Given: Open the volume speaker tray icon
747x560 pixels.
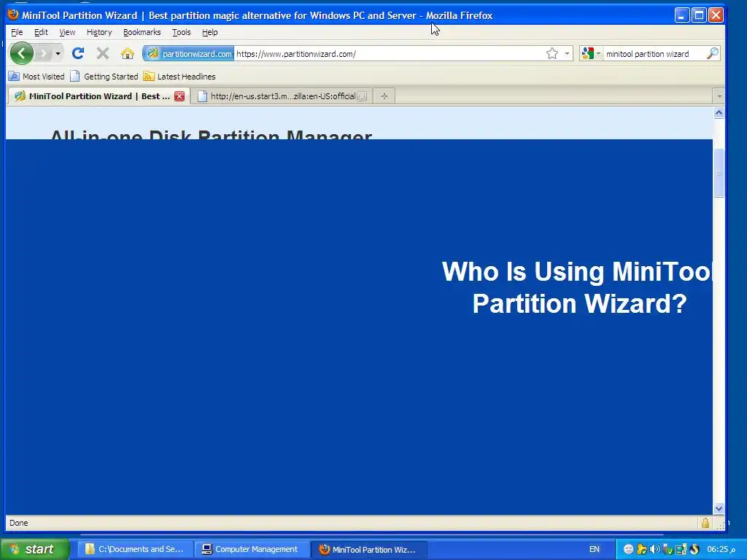Looking at the screenshot, I should pos(654,549).
